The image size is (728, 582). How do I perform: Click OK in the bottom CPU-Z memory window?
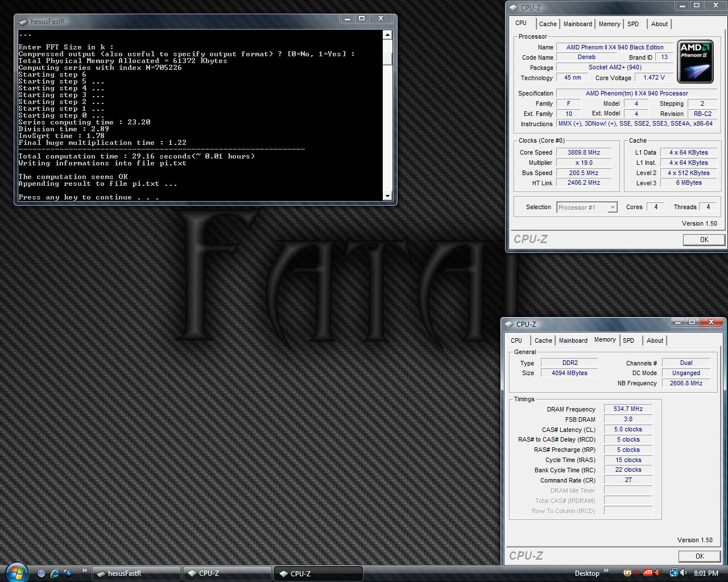coord(700,556)
